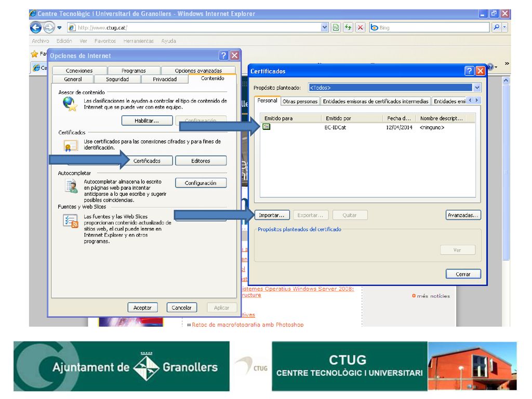532x399 pixels.
Task: Select the Contenido tab
Action: click(212, 78)
